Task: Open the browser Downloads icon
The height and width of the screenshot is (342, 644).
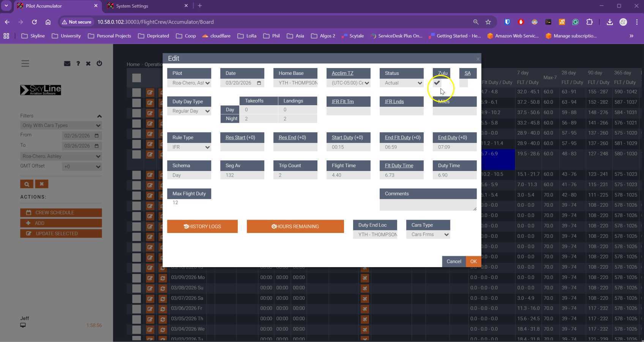Action: (x=610, y=22)
